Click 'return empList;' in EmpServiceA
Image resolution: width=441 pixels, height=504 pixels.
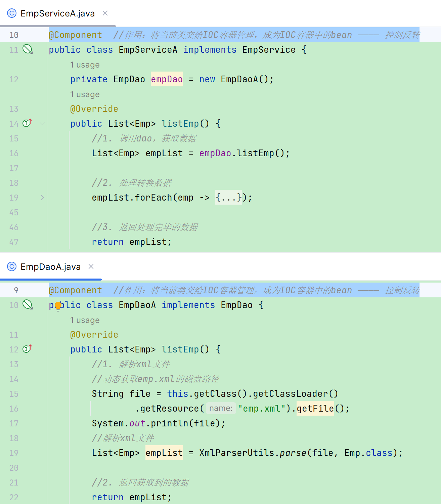click(x=132, y=242)
